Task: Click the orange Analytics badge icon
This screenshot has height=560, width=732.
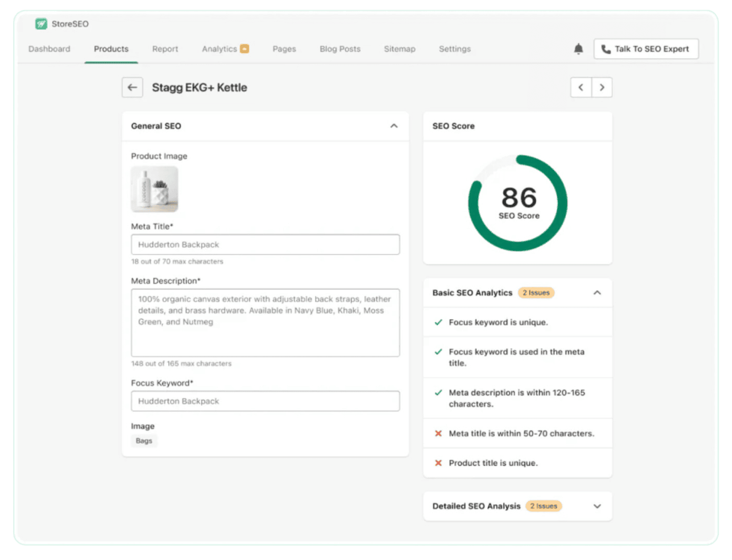Action: 245,48
